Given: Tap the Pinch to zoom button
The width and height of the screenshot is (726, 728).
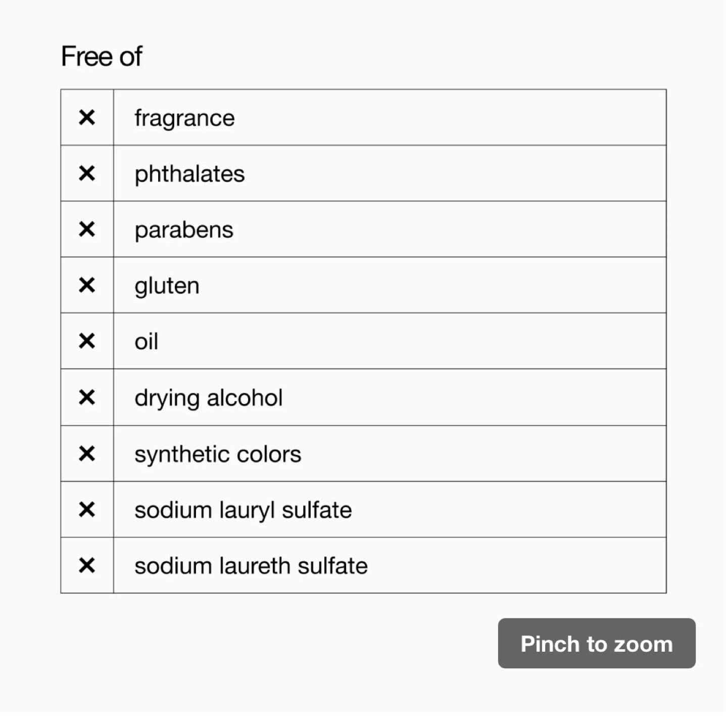Looking at the screenshot, I should click(597, 644).
